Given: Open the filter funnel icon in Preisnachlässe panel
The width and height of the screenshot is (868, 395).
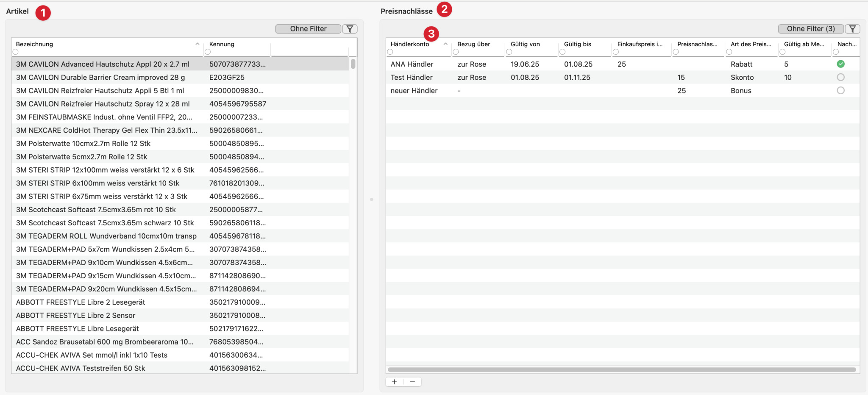Looking at the screenshot, I should point(852,29).
